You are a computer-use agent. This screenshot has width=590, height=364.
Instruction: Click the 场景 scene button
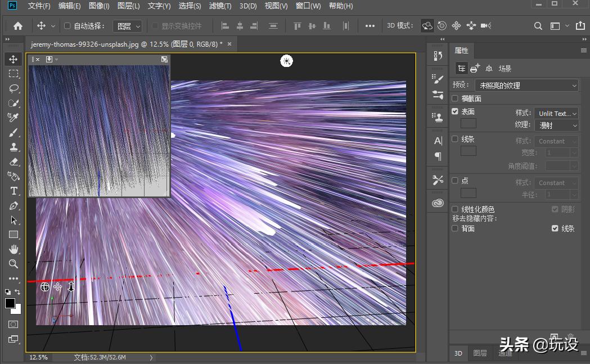point(505,69)
